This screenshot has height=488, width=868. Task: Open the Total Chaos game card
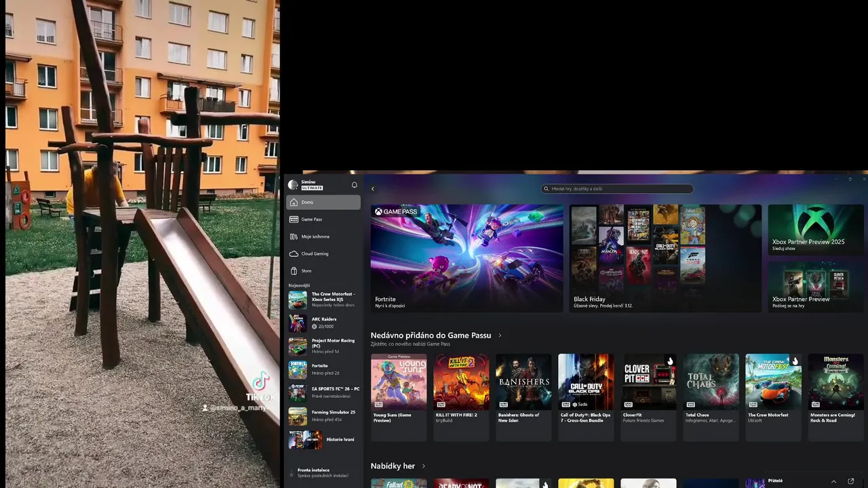711,397
